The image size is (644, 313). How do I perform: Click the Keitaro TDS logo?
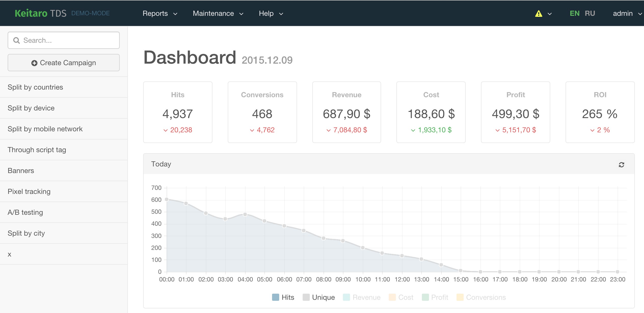(x=41, y=13)
